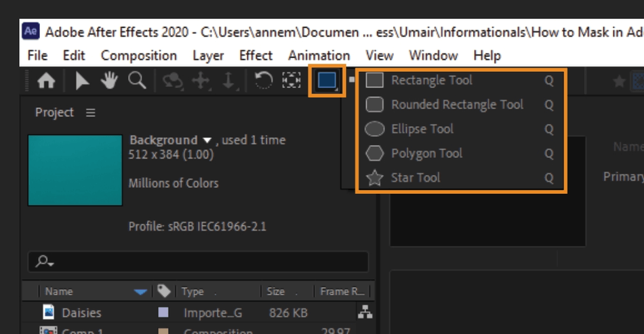Choose Ellipse Tool from flyout

click(460, 129)
